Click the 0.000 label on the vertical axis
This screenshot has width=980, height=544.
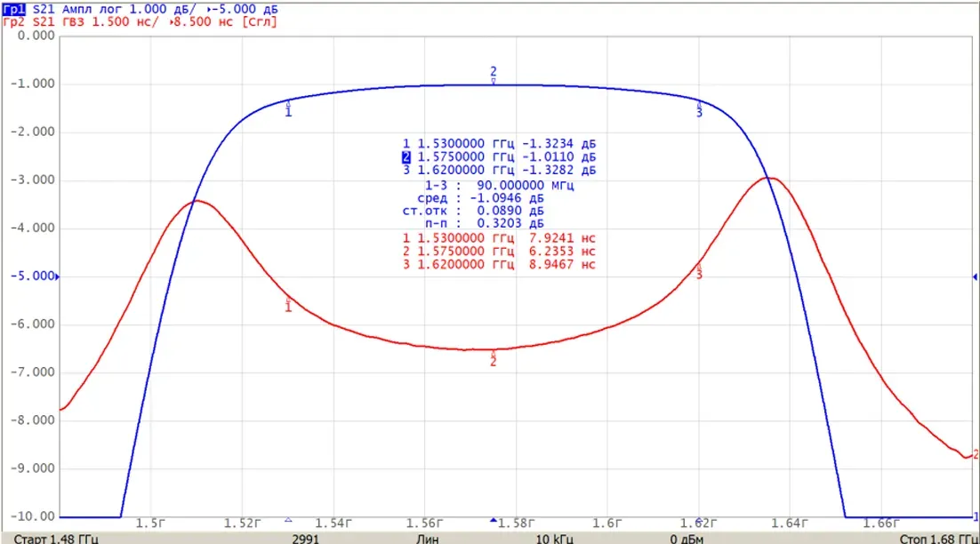(36, 36)
